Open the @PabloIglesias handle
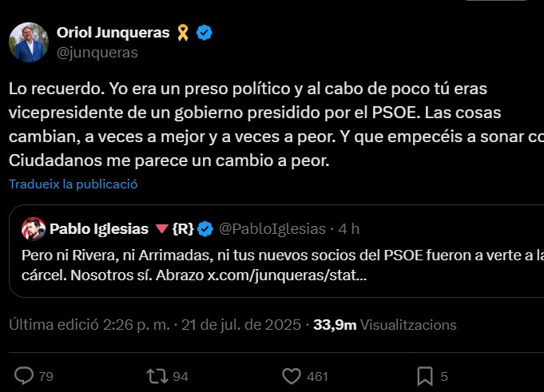The width and height of the screenshot is (544, 392). click(272, 229)
